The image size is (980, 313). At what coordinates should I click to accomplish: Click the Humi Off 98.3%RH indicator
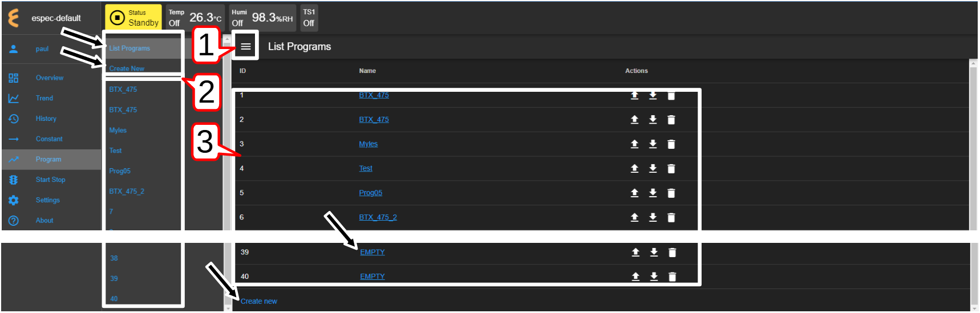click(x=262, y=18)
